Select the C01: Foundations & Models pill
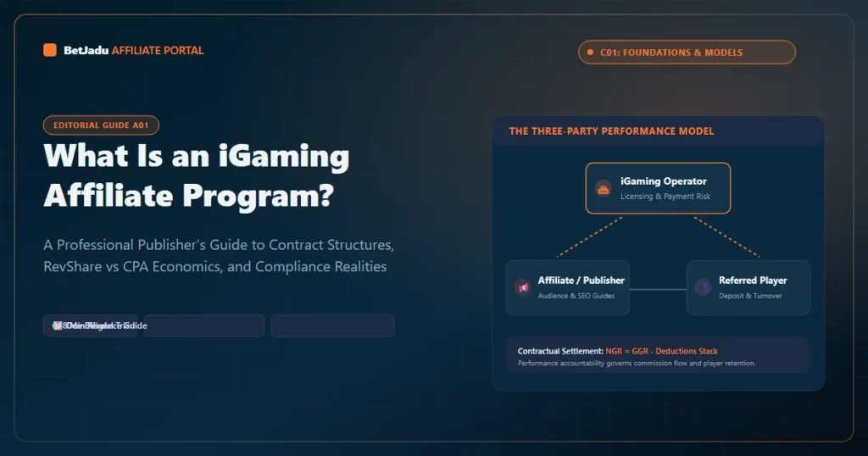Image resolution: width=868 pixels, height=456 pixels. (x=687, y=52)
